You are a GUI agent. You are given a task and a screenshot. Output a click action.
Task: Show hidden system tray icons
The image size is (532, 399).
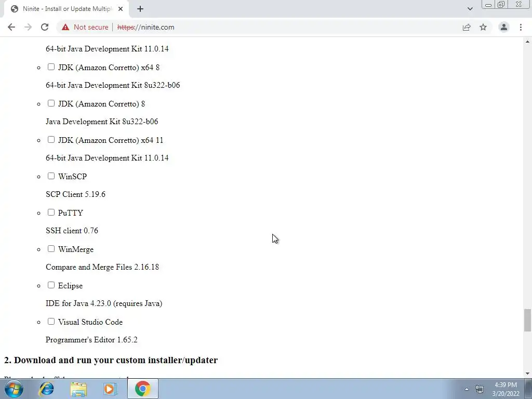[x=467, y=389]
